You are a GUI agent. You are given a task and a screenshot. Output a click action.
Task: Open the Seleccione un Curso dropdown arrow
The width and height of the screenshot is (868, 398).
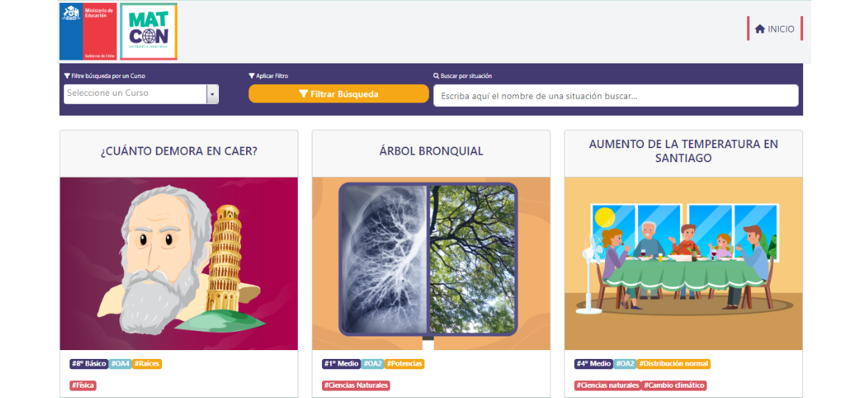point(212,94)
